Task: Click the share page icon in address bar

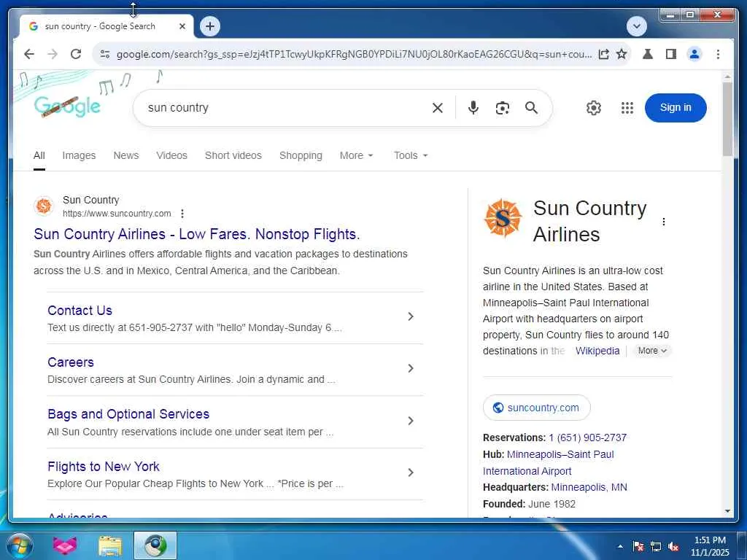Action: 603,54
